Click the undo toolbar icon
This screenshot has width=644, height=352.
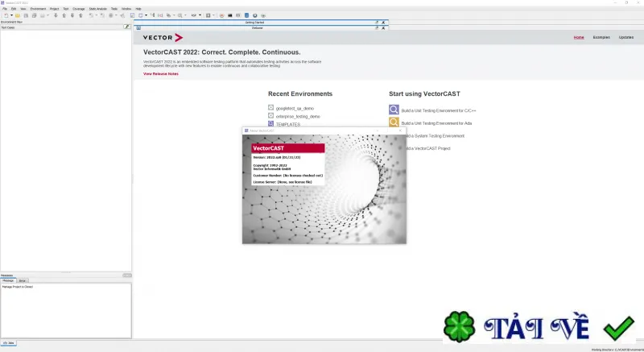91,15
